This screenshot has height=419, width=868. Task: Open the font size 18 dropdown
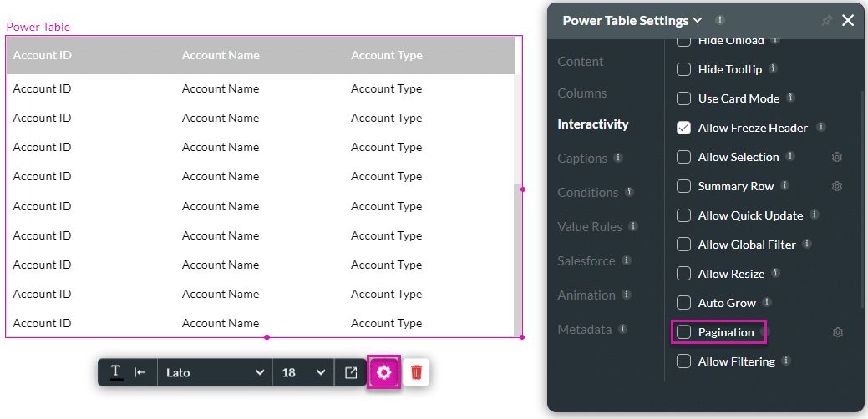click(x=304, y=372)
